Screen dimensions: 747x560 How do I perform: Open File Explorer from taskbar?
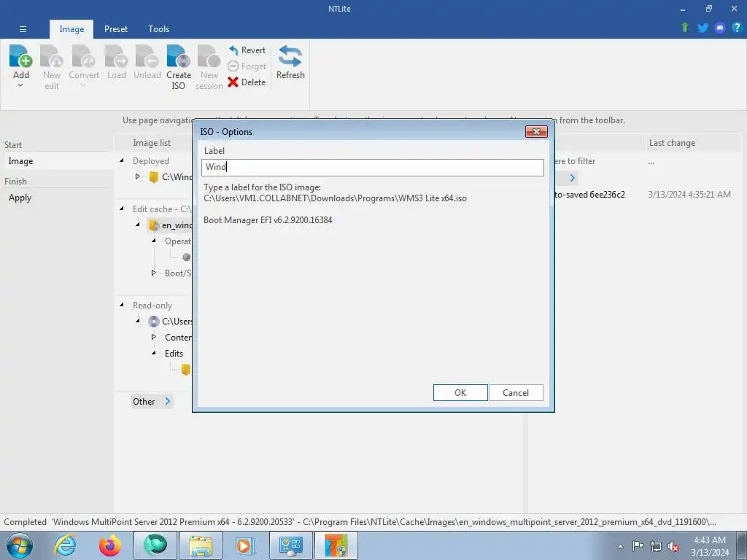pos(200,545)
